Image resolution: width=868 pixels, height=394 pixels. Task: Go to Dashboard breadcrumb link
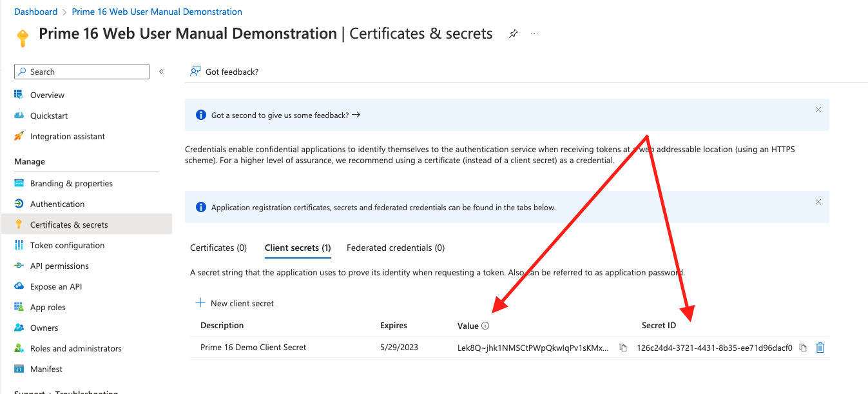tap(36, 12)
